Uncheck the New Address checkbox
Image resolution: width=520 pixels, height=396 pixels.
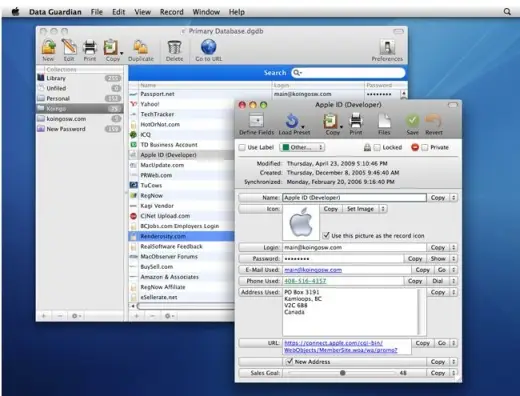[289, 361]
